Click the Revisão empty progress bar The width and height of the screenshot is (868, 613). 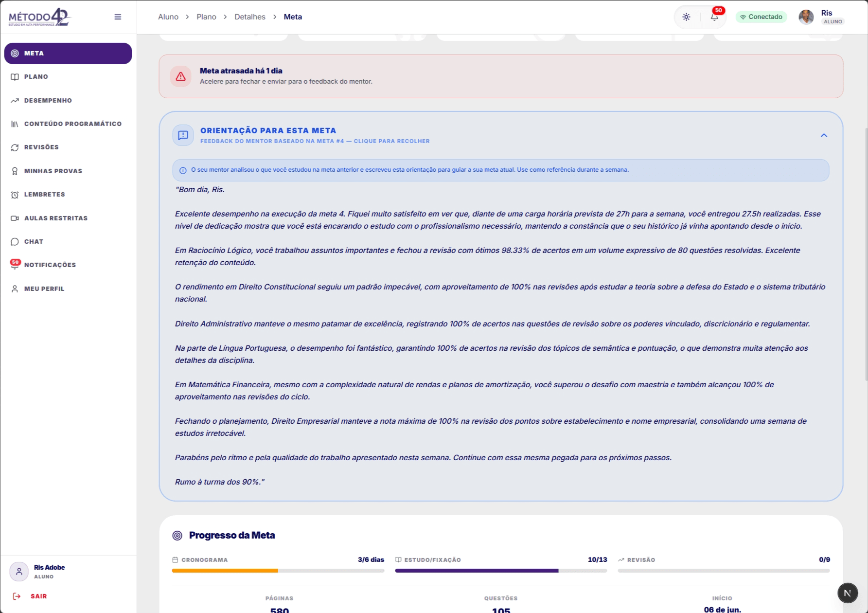coord(724,571)
